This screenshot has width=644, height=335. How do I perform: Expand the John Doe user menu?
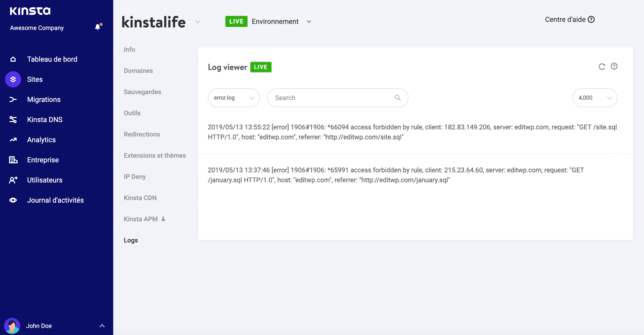(102, 326)
